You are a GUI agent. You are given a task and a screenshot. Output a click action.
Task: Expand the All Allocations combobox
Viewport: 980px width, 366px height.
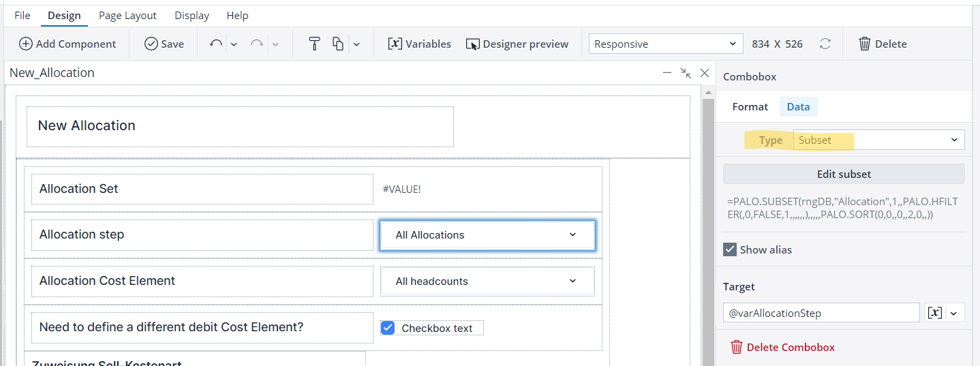tap(487, 235)
